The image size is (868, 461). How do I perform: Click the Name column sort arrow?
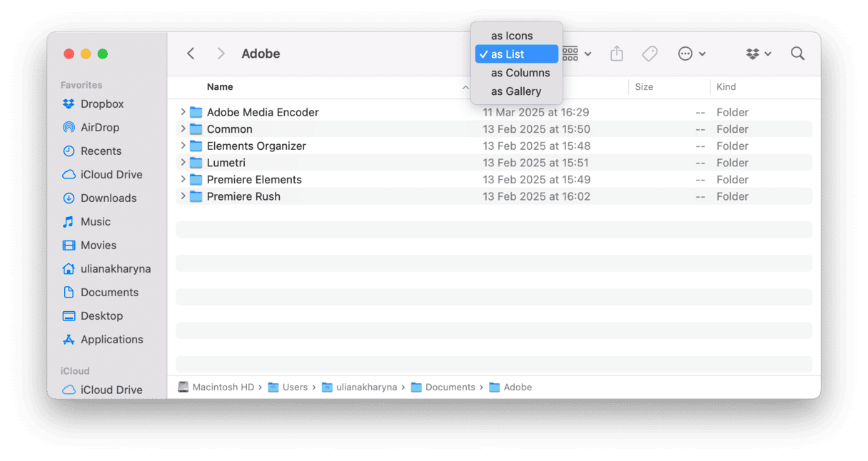[465, 87]
